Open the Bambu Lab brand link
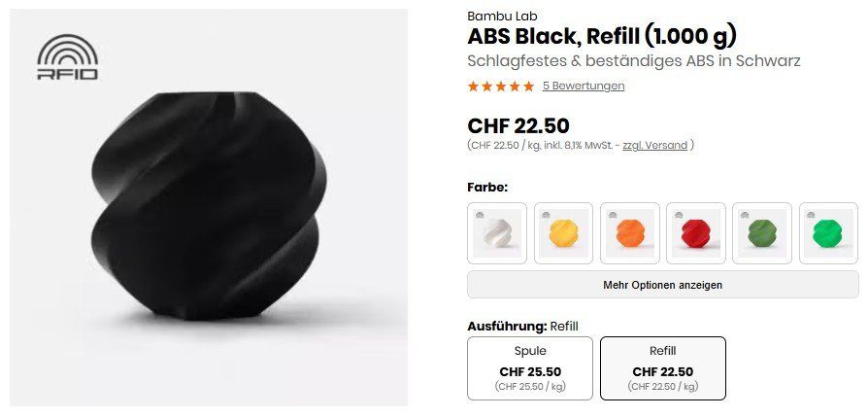The height and width of the screenshot is (417, 868). 502,16
